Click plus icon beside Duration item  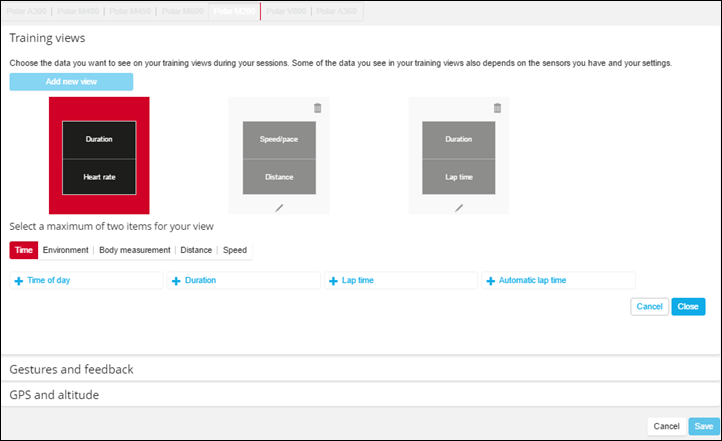pyautogui.click(x=176, y=281)
